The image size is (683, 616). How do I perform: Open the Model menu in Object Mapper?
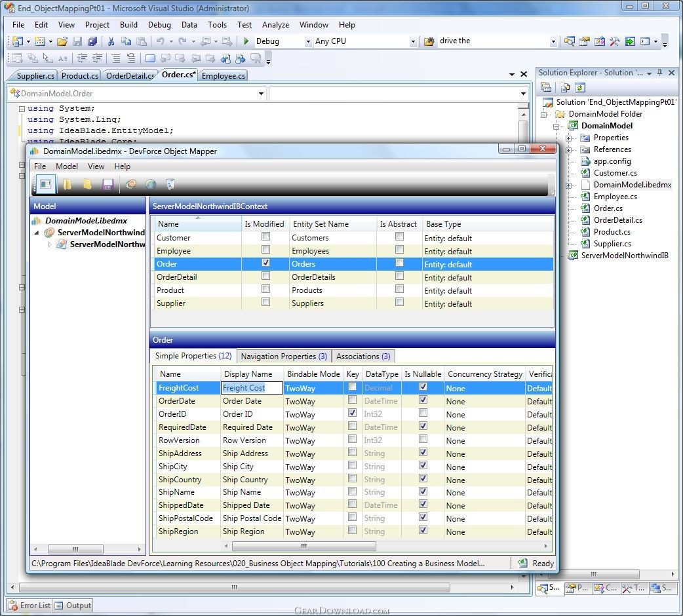point(67,166)
